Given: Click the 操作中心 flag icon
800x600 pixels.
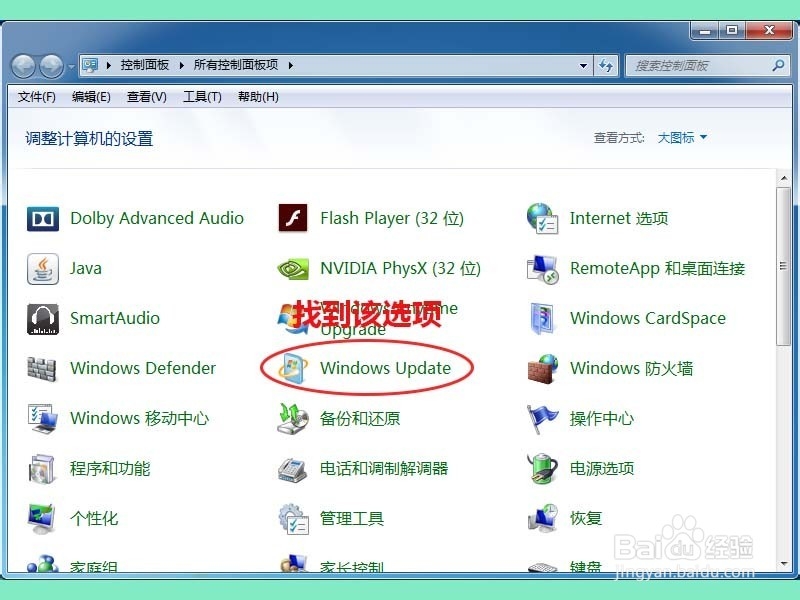Looking at the screenshot, I should point(542,419).
